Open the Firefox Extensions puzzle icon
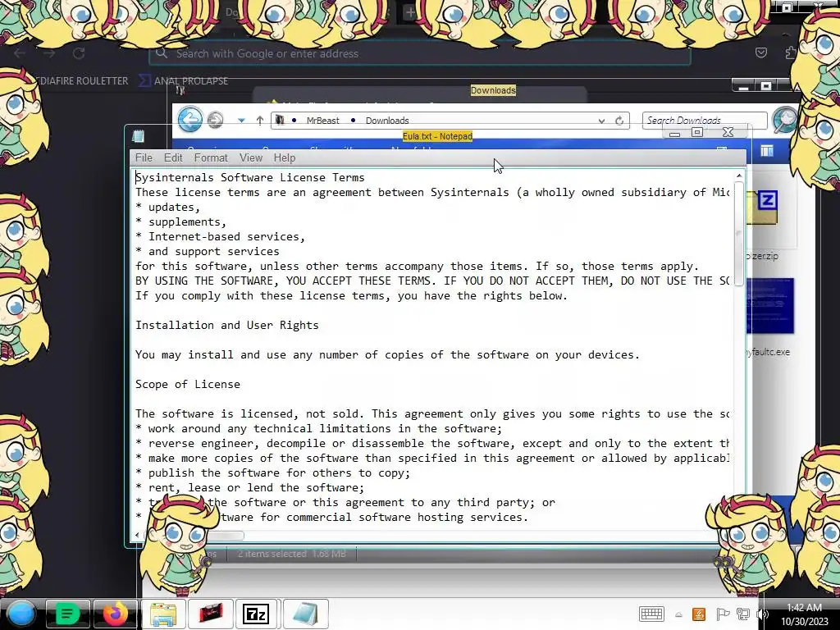This screenshot has height=630, width=840. (x=791, y=52)
